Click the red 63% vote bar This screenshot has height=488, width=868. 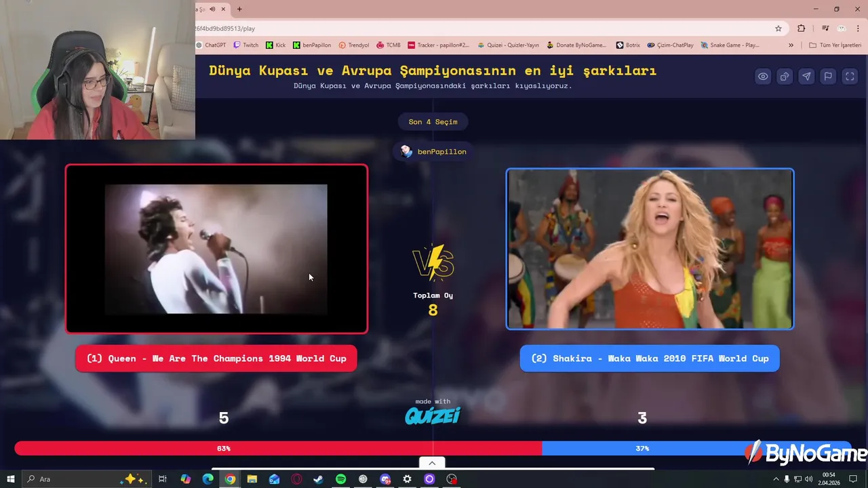(x=278, y=449)
